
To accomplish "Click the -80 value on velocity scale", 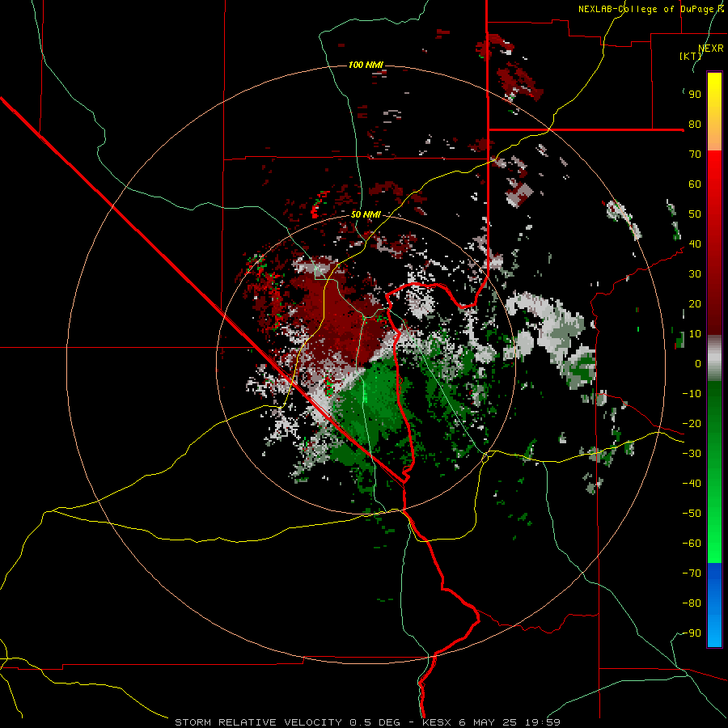I will pos(692,603).
